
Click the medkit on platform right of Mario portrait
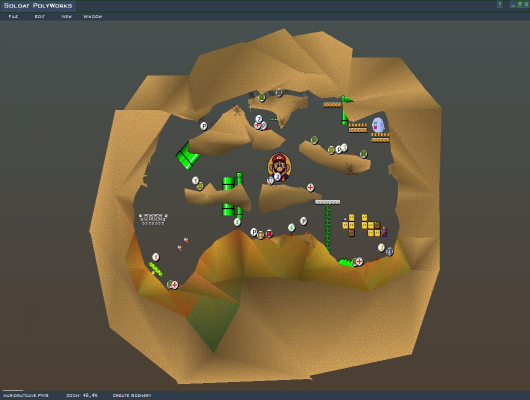pyautogui.click(x=310, y=187)
